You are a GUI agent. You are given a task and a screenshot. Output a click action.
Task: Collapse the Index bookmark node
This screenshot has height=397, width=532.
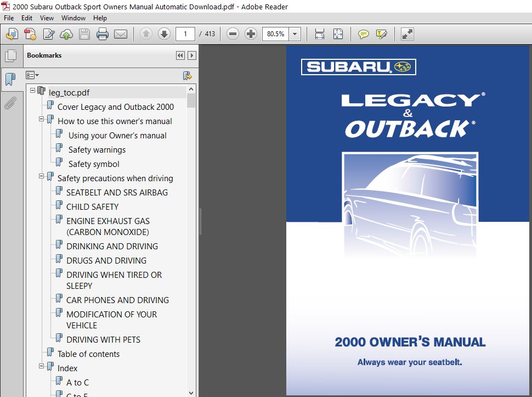41,366
